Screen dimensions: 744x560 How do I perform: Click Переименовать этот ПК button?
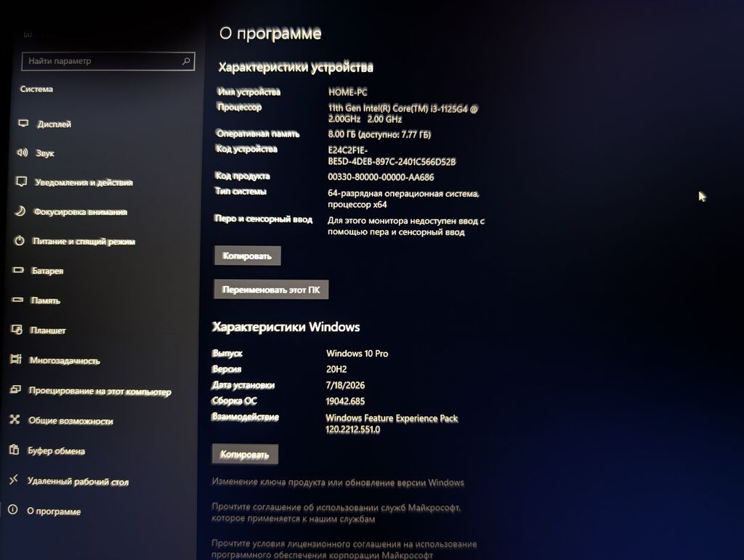271,290
